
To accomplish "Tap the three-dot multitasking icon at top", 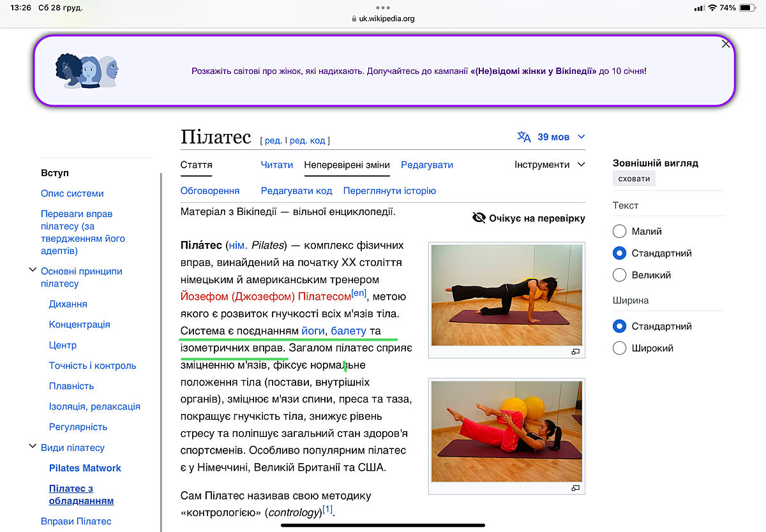I will (x=383, y=8).
